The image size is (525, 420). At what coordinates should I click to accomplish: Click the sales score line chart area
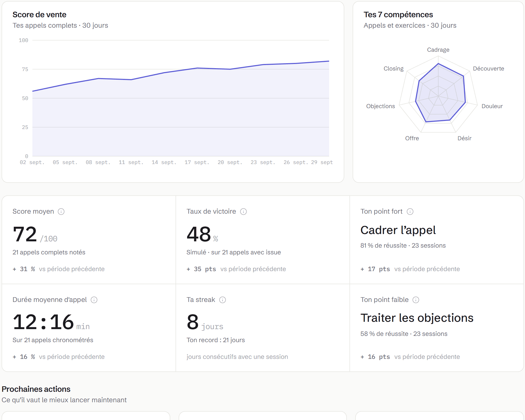(x=181, y=98)
